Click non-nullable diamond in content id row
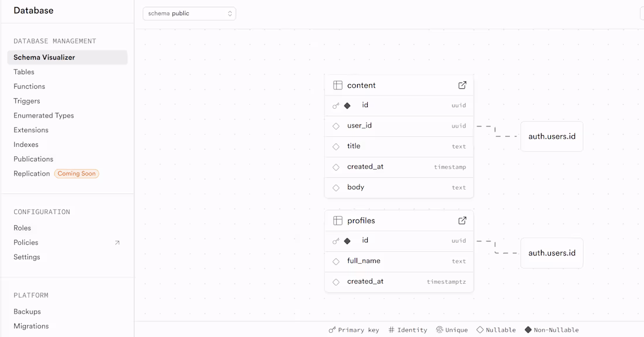The width and height of the screenshot is (644, 337). point(347,105)
